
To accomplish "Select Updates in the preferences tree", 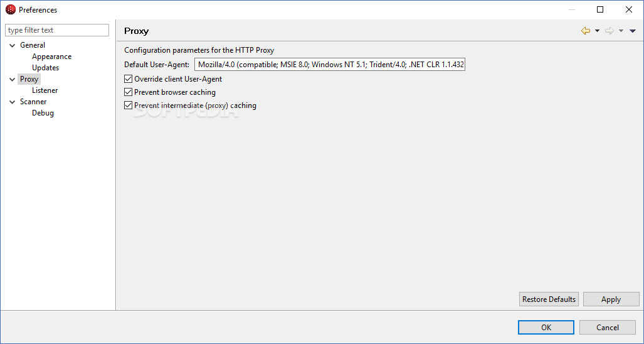I will point(46,68).
